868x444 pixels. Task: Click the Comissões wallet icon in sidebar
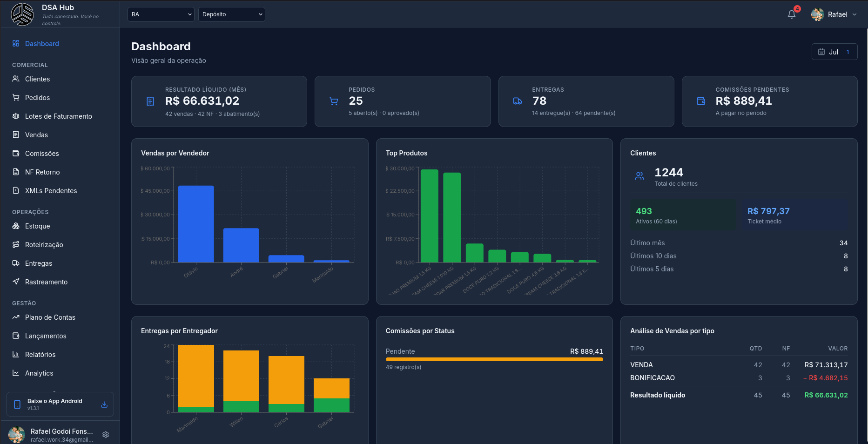point(16,154)
